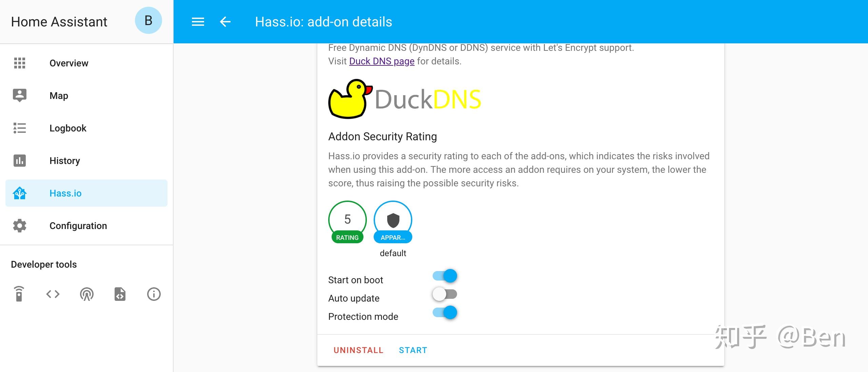Open the Services developer tool
Viewport: 868px width, 372px height.
(19, 294)
